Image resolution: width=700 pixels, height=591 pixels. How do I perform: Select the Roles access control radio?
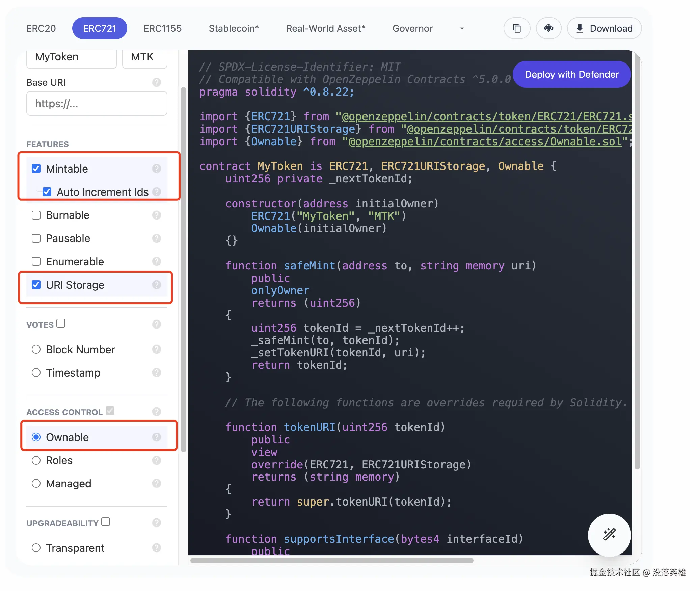pyautogui.click(x=36, y=460)
